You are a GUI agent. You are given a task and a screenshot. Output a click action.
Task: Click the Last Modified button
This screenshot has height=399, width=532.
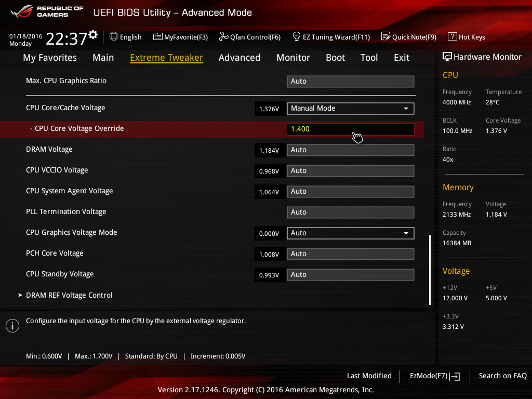coord(369,376)
